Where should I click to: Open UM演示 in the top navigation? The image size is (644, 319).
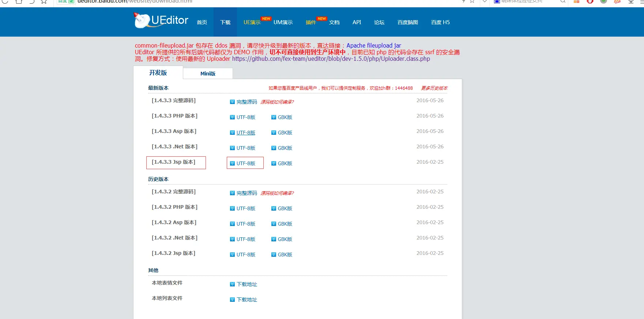(283, 22)
